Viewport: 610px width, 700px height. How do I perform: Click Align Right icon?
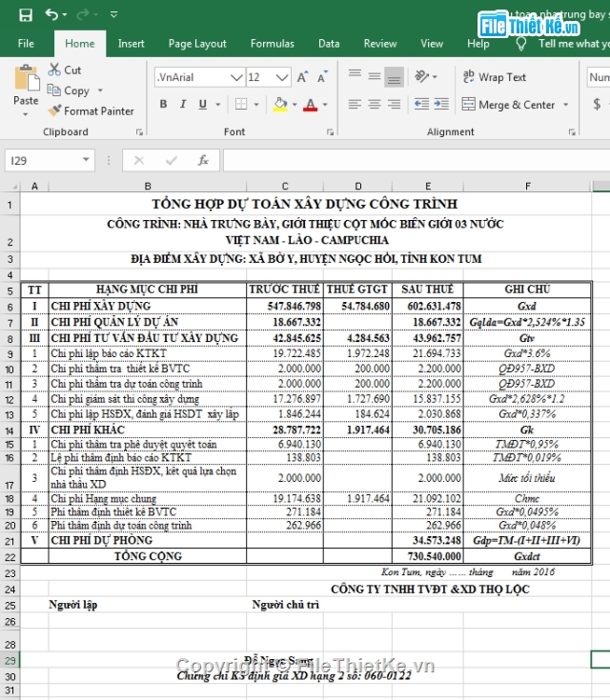coord(395,105)
